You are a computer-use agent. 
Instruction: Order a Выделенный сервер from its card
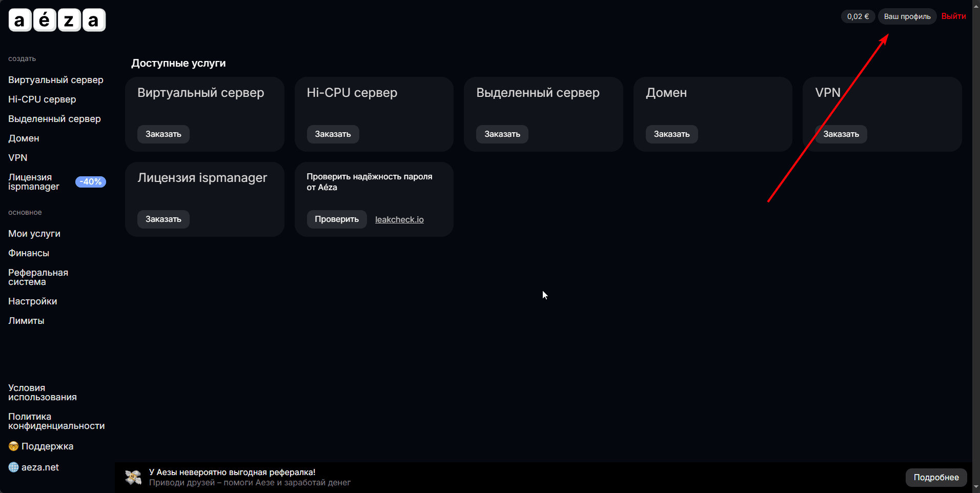pos(502,134)
